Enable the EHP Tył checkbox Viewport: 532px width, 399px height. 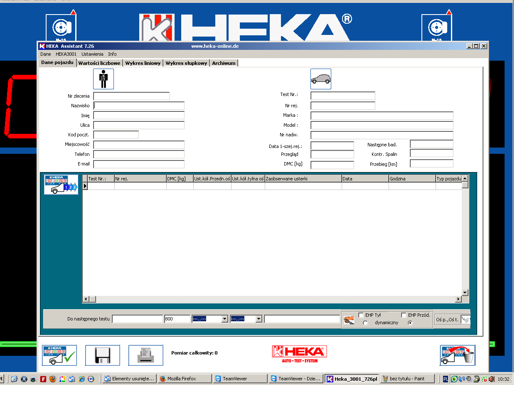coord(361,315)
